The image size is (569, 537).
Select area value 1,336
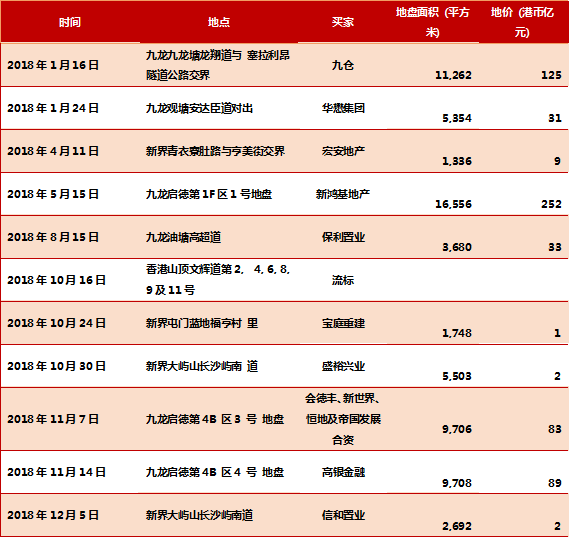457,161
